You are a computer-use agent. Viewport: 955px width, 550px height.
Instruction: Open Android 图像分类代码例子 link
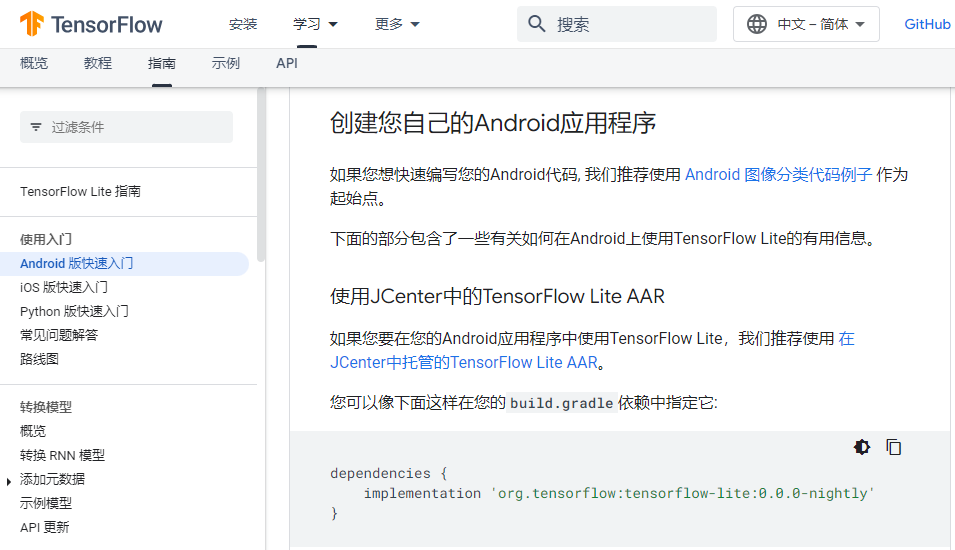[x=778, y=175]
